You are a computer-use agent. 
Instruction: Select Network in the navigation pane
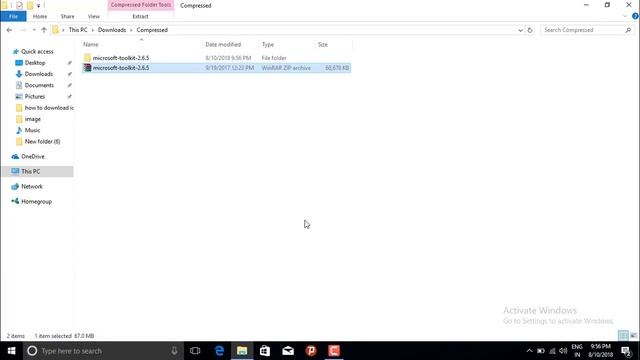(31, 187)
